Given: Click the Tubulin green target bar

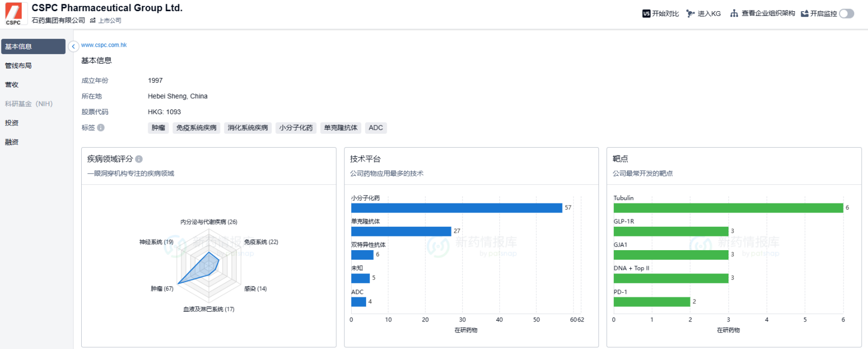Looking at the screenshot, I should 728,208.
